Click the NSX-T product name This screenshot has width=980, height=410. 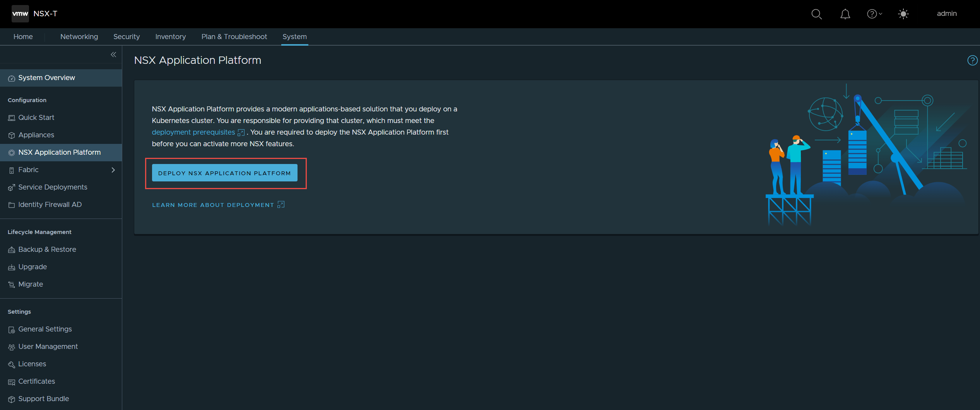point(45,14)
